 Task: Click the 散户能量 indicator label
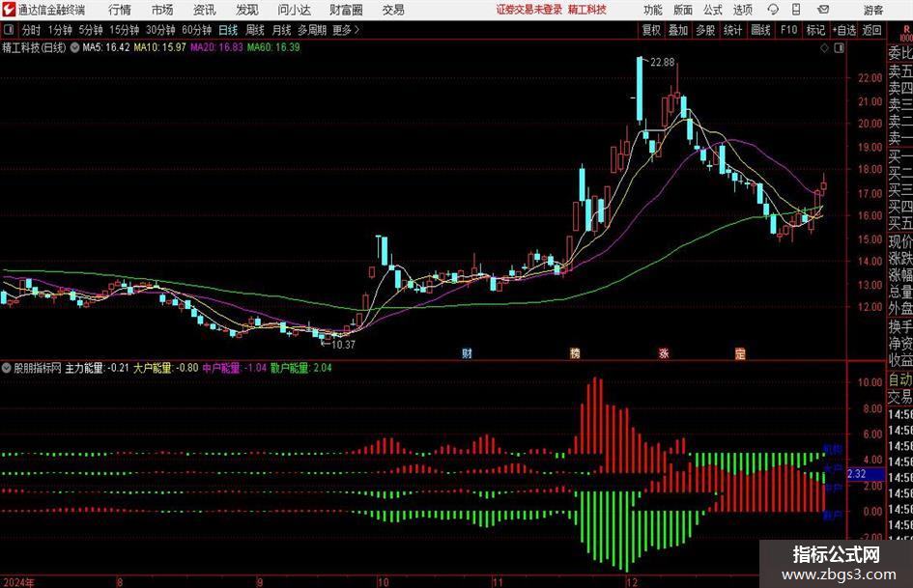tap(290, 368)
